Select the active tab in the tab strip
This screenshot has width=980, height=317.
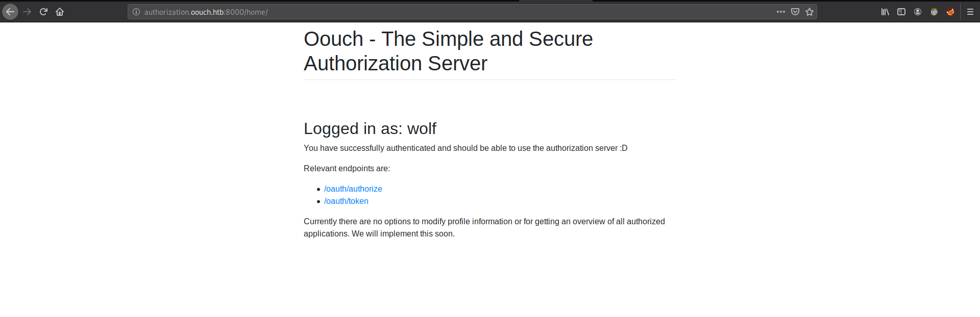556,1
